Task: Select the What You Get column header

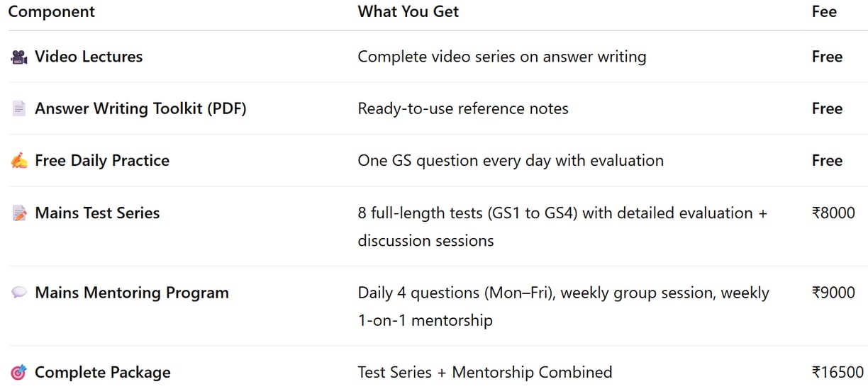Action: coord(408,12)
